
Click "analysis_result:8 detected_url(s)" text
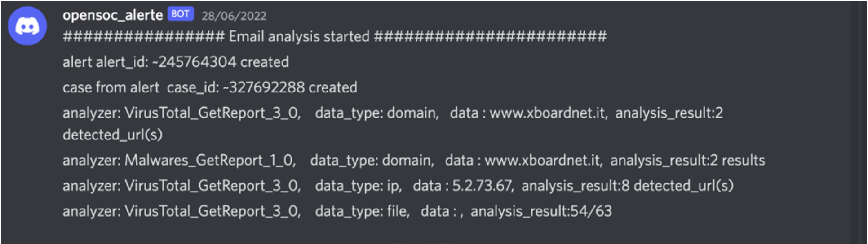[627, 186]
